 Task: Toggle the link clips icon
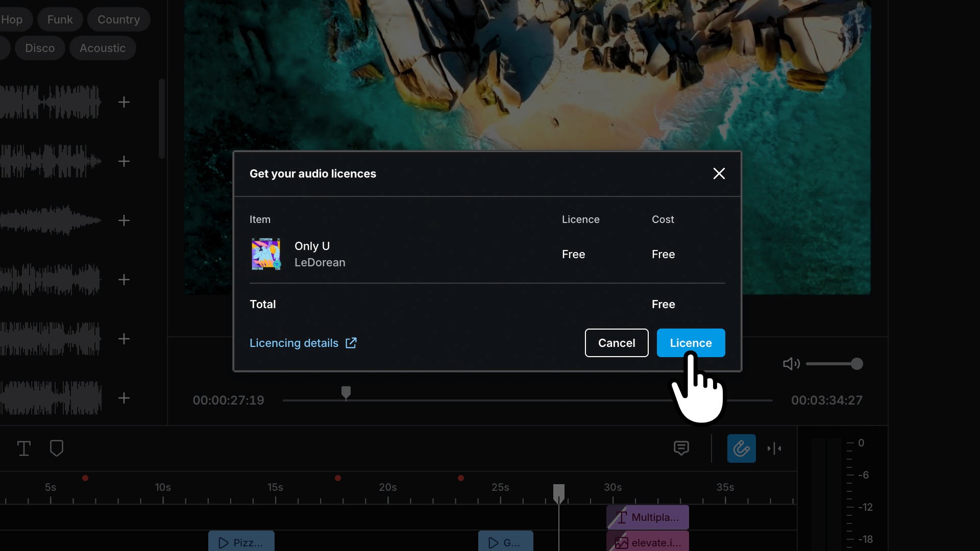point(741,448)
